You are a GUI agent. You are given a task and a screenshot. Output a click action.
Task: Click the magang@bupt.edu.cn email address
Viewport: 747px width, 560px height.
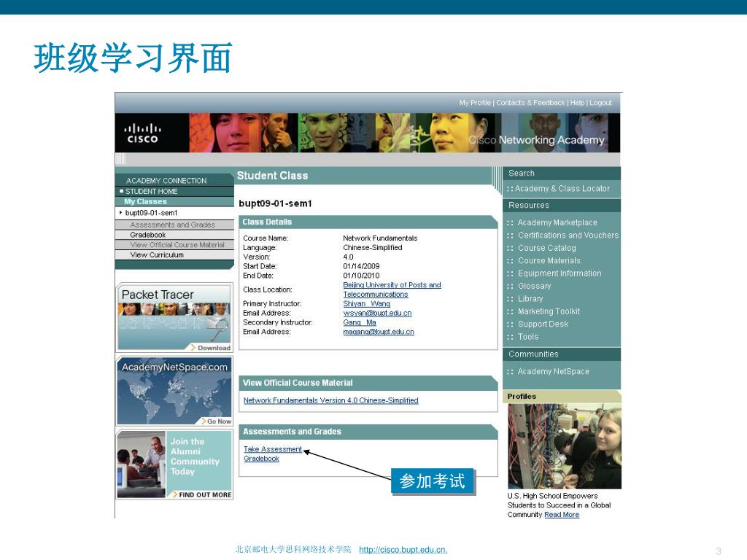pyautogui.click(x=379, y=332)
